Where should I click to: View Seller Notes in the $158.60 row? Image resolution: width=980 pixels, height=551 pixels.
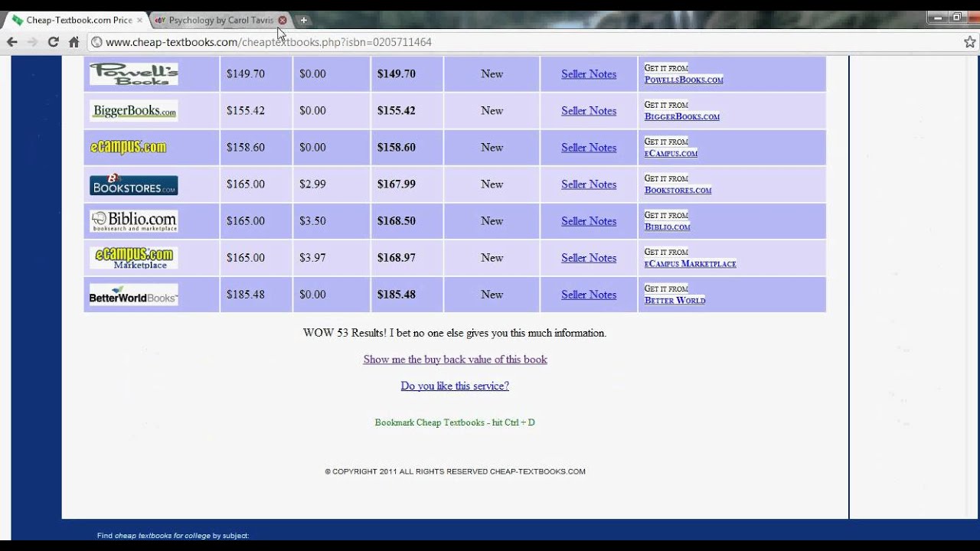coord(589,148)
